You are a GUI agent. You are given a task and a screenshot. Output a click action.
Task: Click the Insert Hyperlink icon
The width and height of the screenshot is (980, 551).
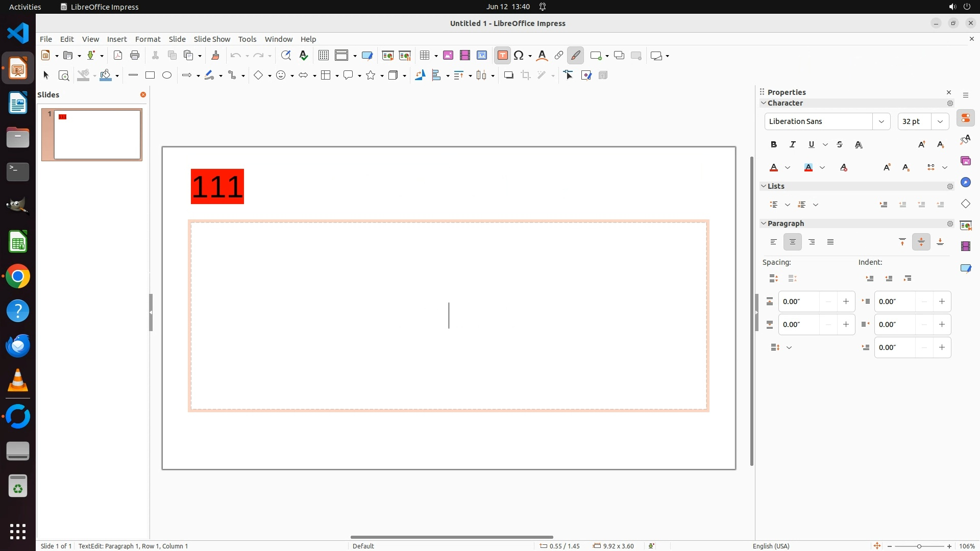559,56
